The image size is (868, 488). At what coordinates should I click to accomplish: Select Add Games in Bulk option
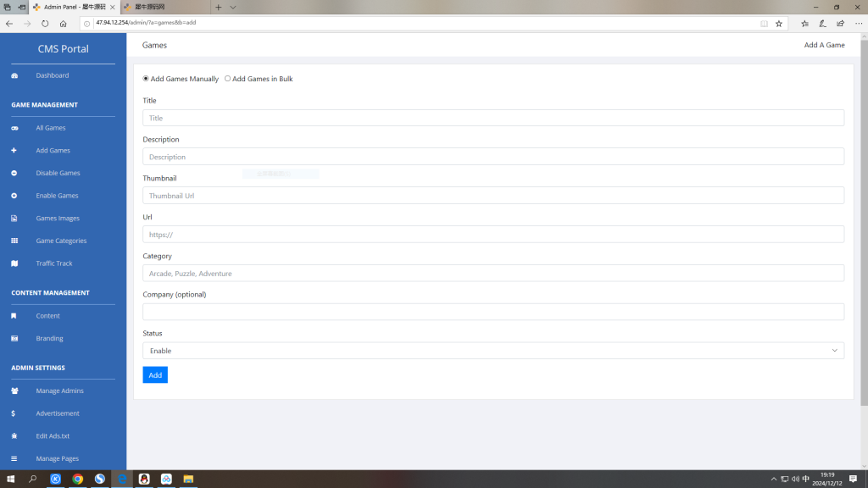tap(227, 79)
